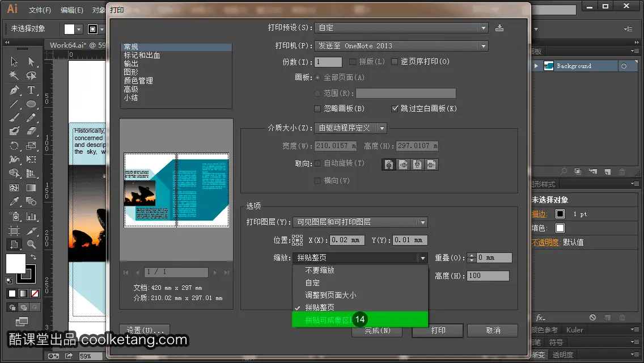Select 标记和出血 in options list
This screenshot has height=363, width=644.
click(x=142, y=55)
